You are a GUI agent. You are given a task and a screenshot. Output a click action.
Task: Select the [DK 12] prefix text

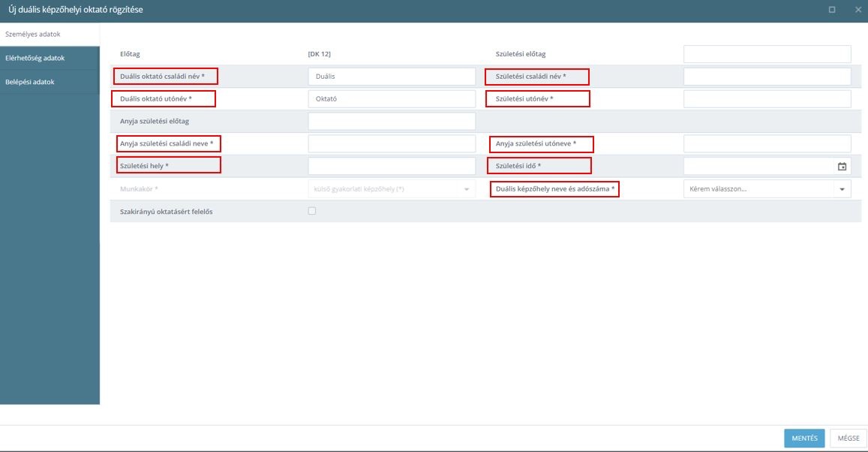(x=319, y=54)
